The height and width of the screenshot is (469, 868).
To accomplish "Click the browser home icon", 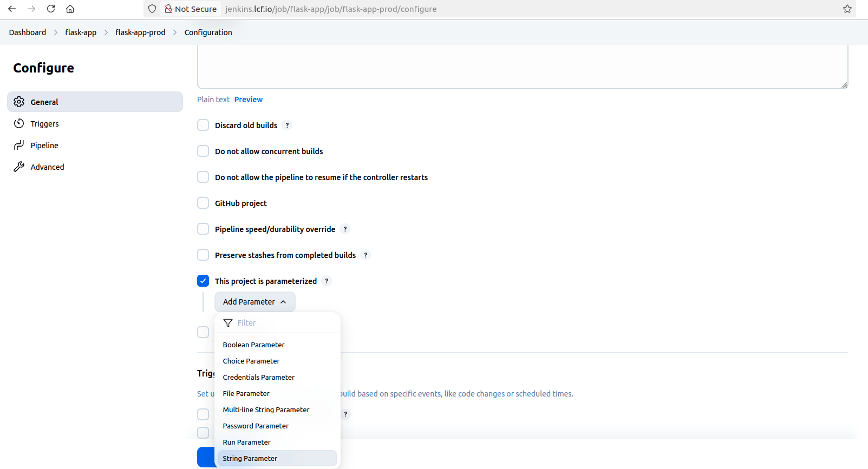I will click(x=70, y=9).
